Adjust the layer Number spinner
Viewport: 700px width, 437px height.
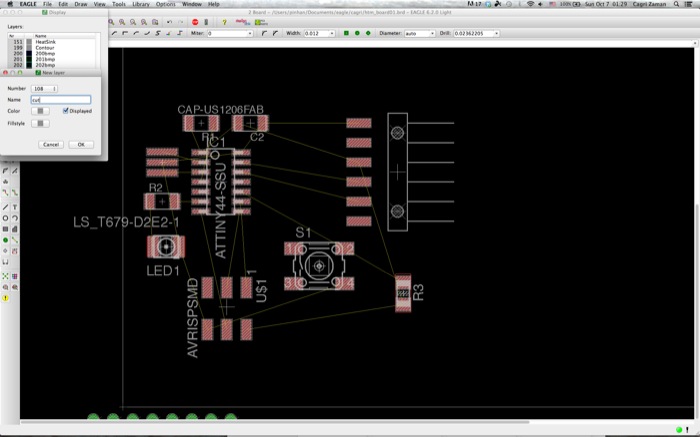coord(44,89)
